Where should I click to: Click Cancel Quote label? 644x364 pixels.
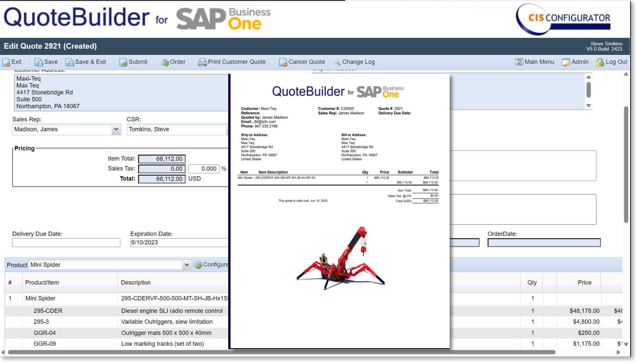306,62
